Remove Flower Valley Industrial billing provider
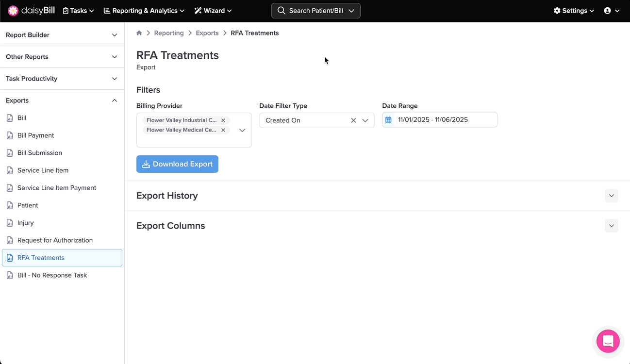Image resolution: width=630 pixels, height=364 pixels. click(223, 120)
